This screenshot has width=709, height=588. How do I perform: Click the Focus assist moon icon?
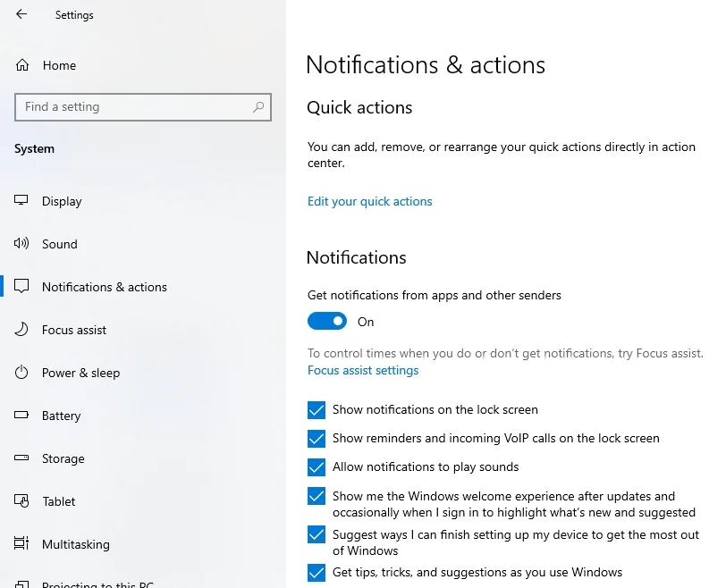pos(21,330)
